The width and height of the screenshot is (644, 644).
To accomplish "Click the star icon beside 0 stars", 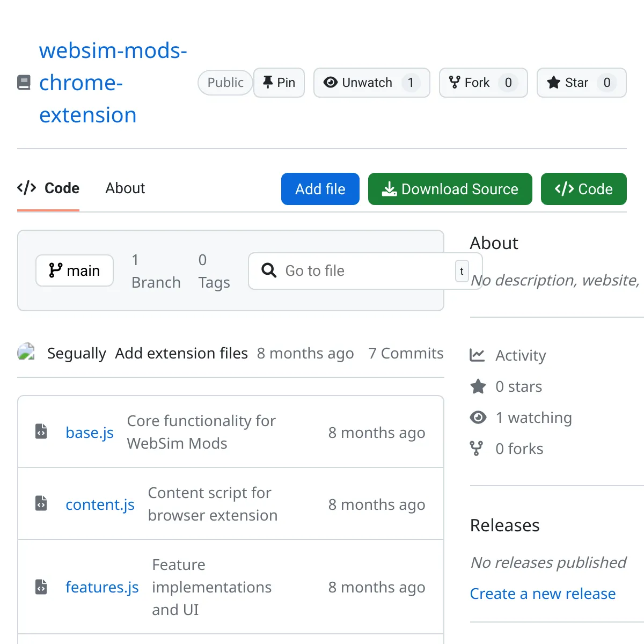I will click(x=478, y=386).
